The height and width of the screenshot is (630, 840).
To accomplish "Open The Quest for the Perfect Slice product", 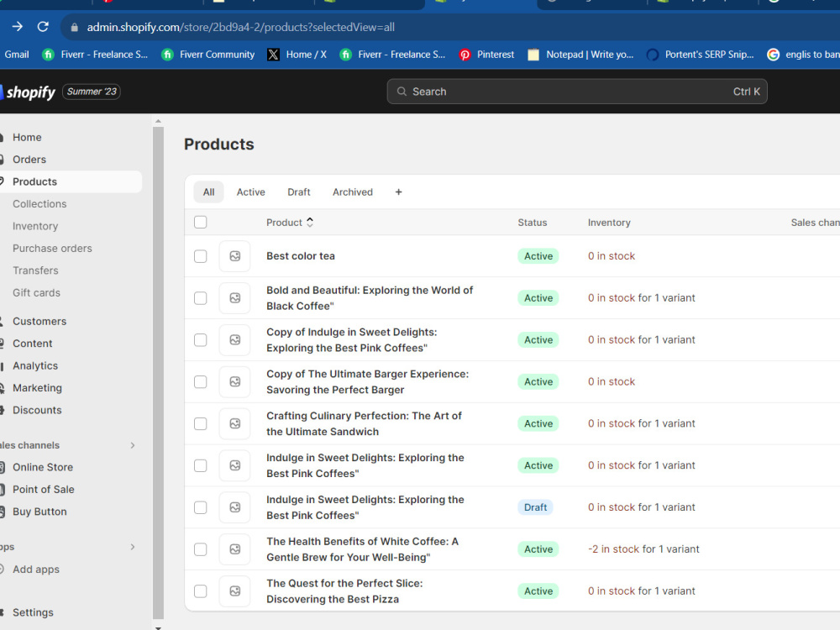I will (344, 591).
